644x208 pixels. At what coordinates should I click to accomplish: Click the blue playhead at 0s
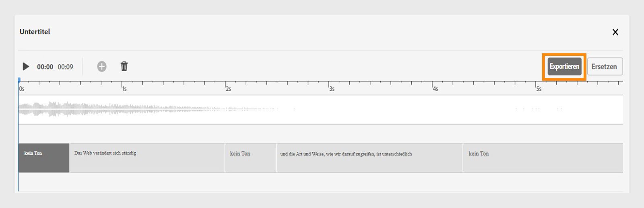[19, 80]
